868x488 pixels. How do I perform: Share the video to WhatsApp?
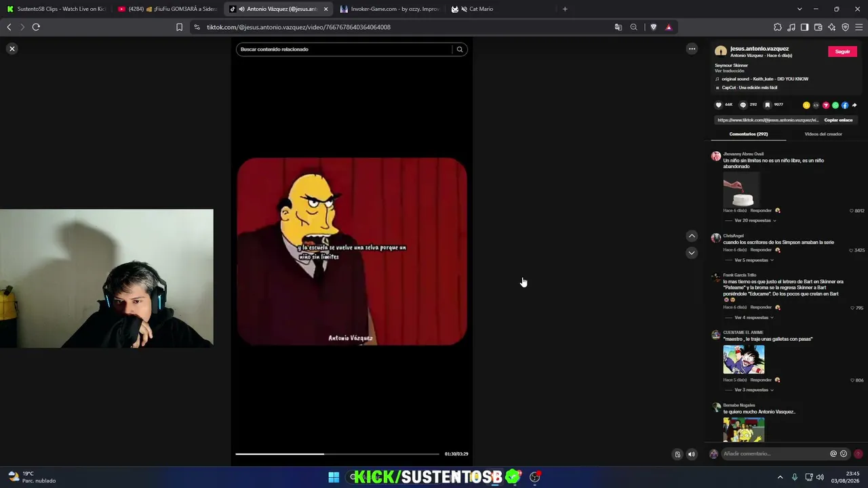click(835, 105)
